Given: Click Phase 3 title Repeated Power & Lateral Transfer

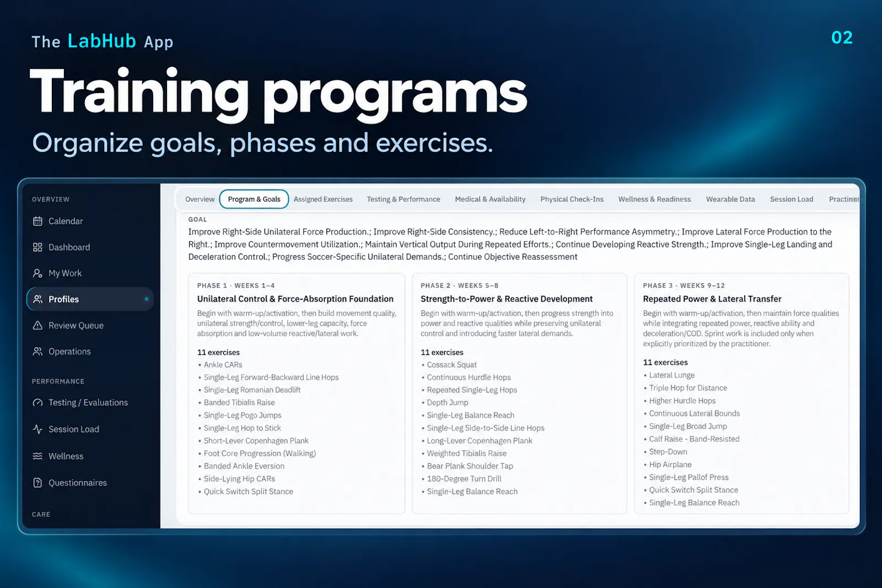Looking at the screenshot, I should 712,299.
